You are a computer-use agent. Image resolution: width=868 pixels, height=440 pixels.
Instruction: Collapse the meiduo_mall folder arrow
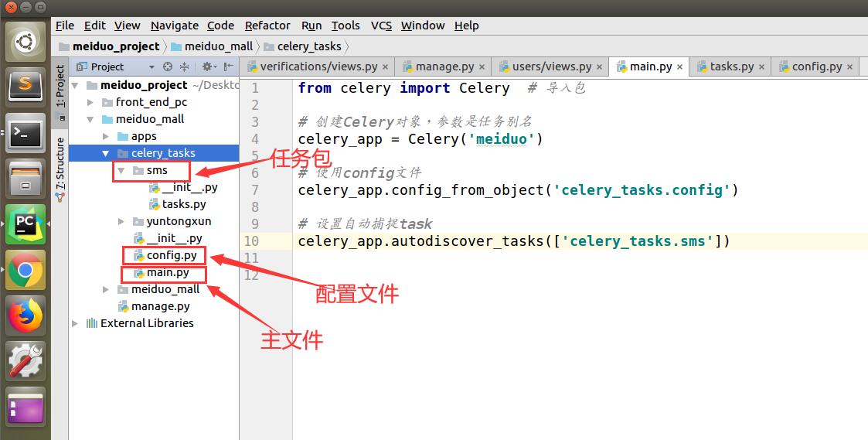90,120
